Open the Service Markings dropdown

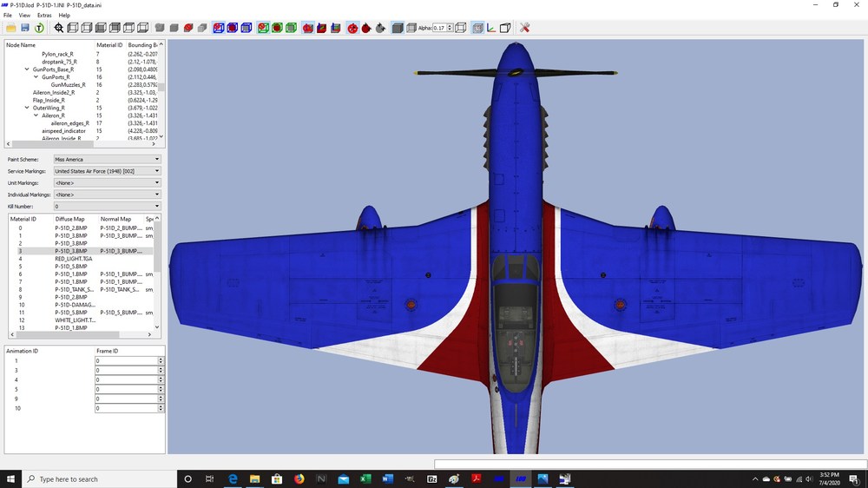click(x=107, y=171)
